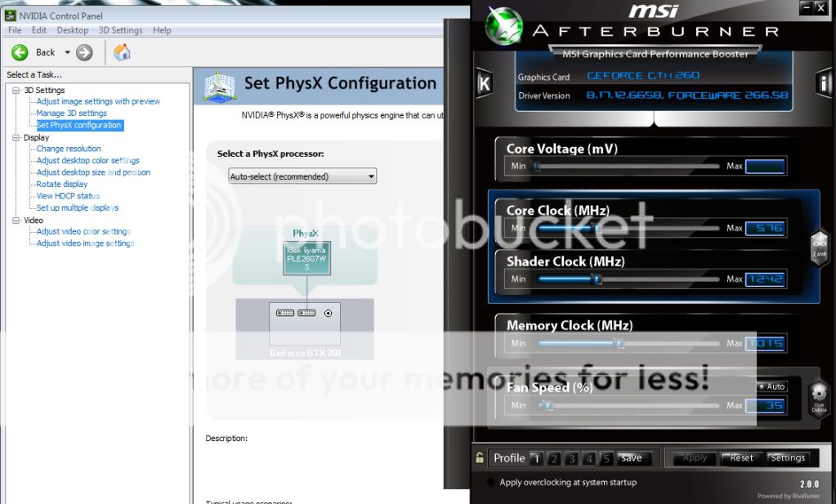Open Set up multiple displays
Screen dimensions: 836x504
tap(78, 207)
